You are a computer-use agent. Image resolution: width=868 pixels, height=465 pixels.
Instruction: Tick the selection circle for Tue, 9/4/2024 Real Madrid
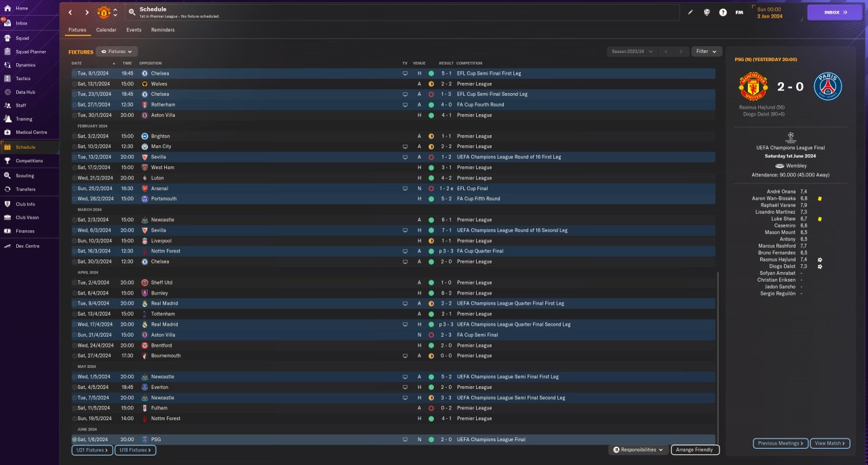pos(74,303)
